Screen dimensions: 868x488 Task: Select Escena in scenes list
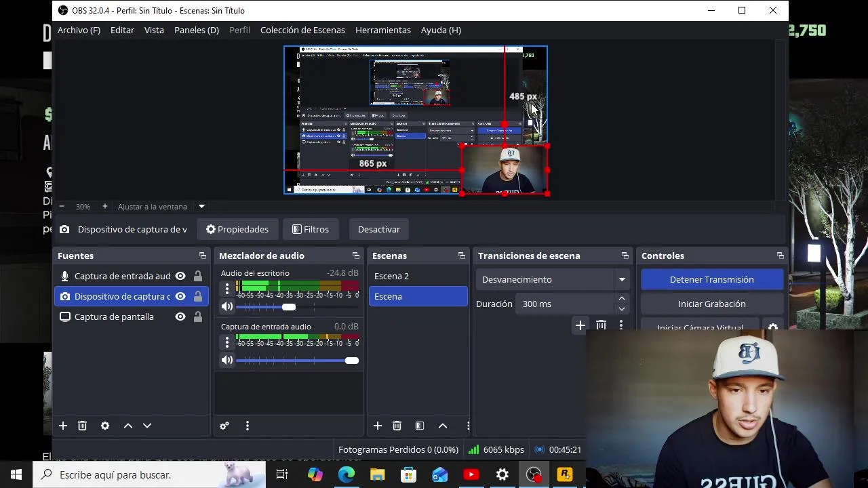[418, 296]
